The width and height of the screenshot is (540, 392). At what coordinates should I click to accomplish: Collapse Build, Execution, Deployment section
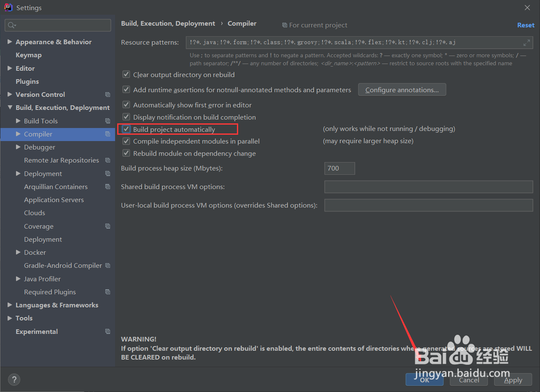(10, 108)
